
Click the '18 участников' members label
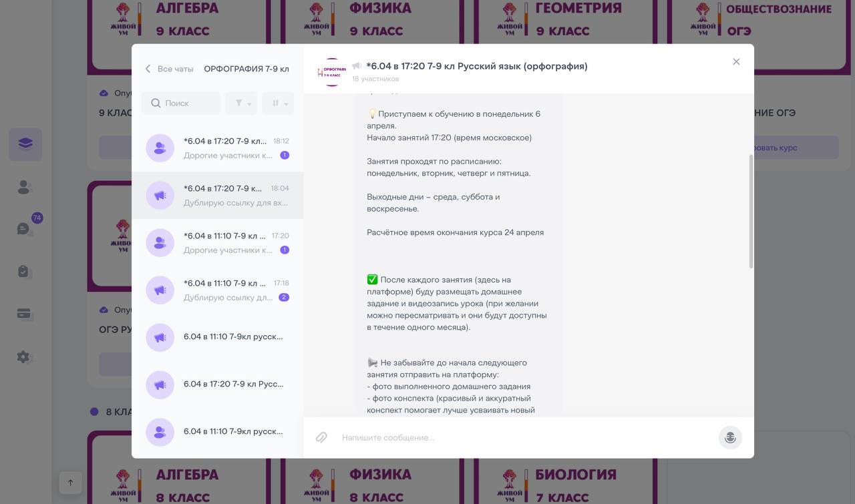375,79
